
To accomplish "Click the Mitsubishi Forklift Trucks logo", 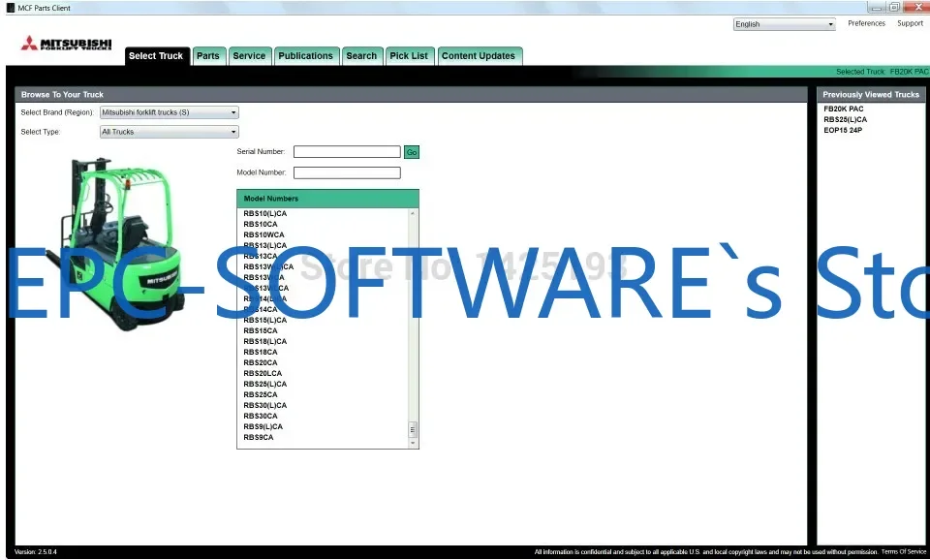I will click(67, 44).
